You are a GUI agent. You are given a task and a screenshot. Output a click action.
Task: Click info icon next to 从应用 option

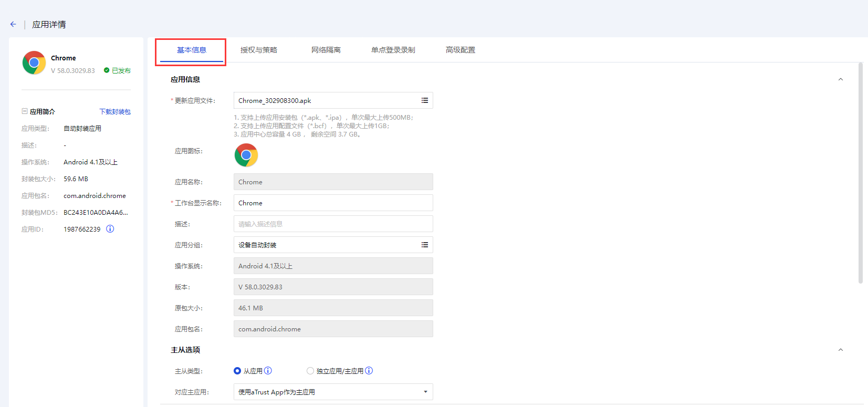click(x=268, y=371)
